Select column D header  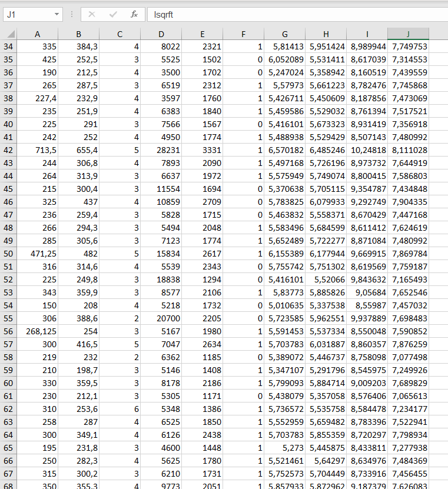click(x=161, y=34)
